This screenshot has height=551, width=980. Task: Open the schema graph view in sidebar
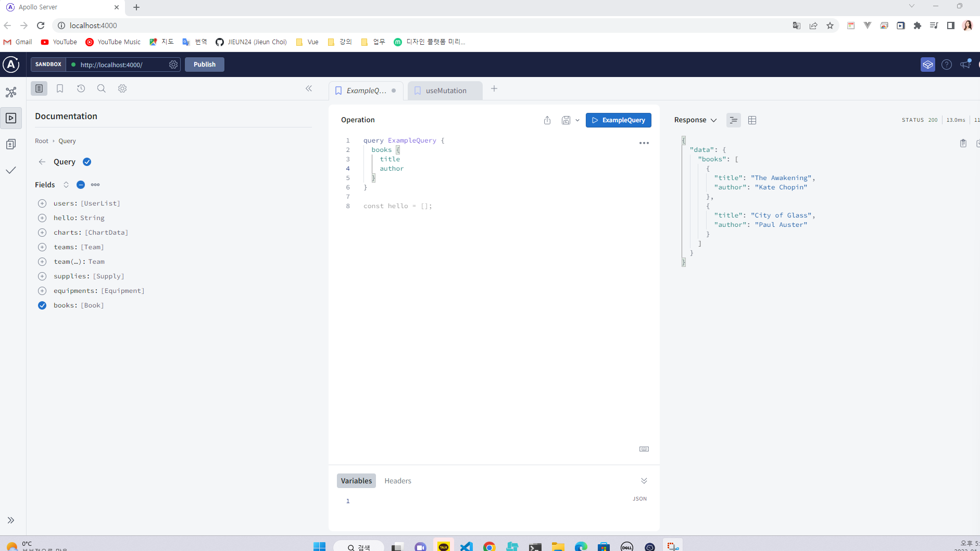[x=10, y=92]
